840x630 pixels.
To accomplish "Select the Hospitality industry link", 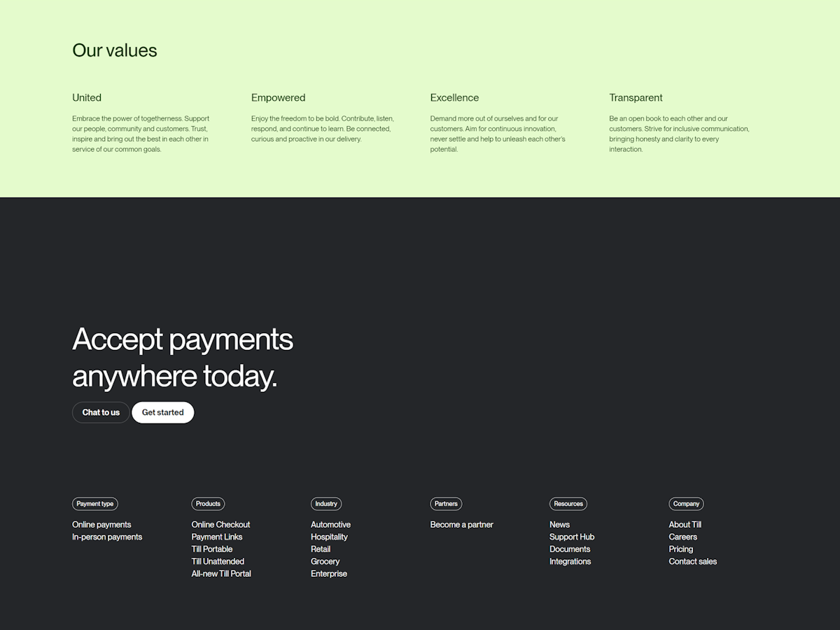I will click(x=329, y=537).
